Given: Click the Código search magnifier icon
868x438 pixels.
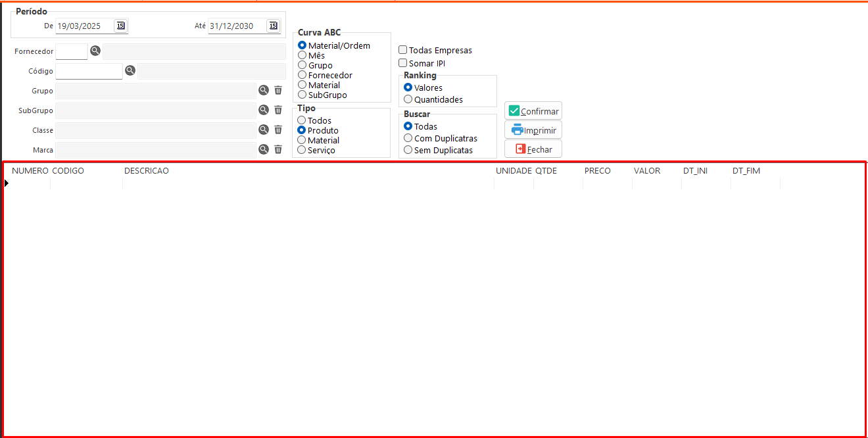Looking at the screenshot, I should click(x=130, y=70).
